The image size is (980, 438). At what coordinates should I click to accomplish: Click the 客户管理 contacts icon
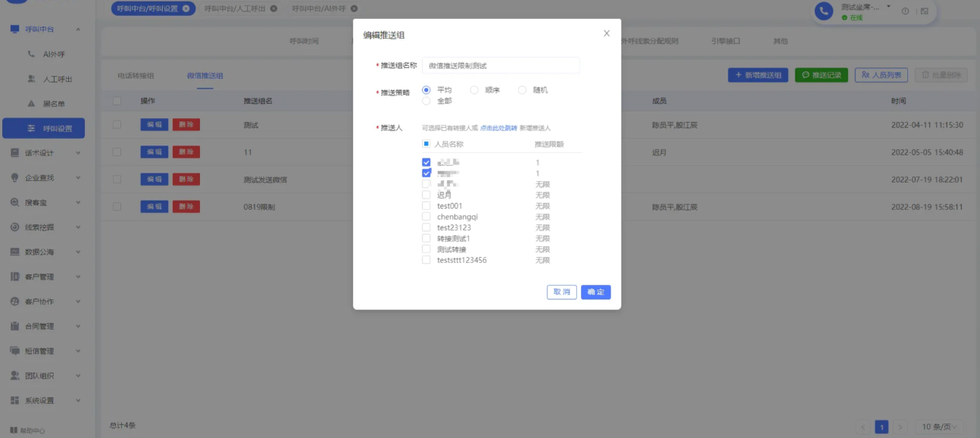(14, 277)
